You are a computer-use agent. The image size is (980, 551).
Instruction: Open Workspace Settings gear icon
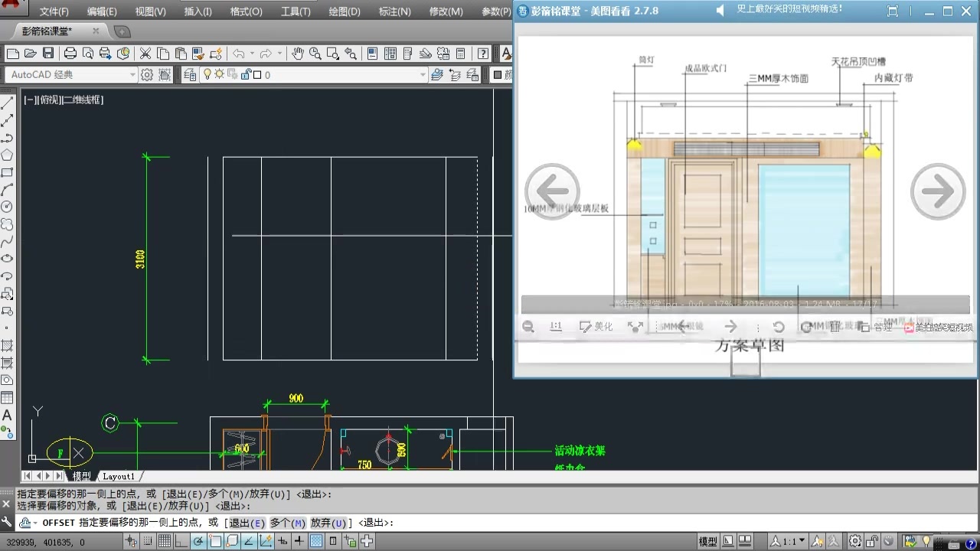click(x=146, y=74)
